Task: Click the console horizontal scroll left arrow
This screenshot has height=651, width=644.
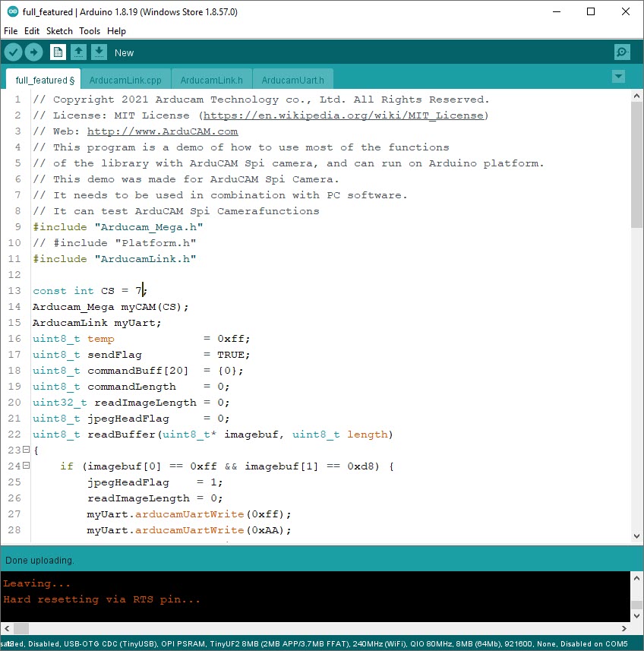Action: click(7, 628)
